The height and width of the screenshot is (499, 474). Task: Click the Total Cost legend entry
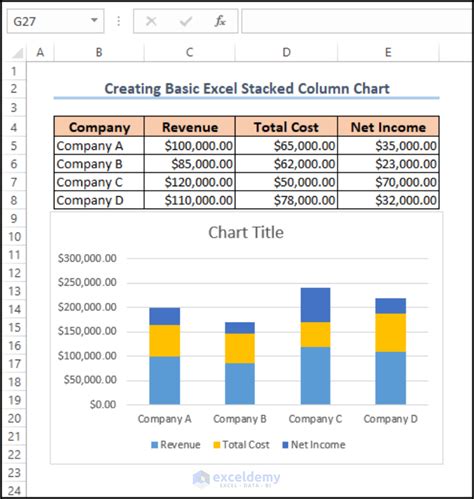coord(241,445)
